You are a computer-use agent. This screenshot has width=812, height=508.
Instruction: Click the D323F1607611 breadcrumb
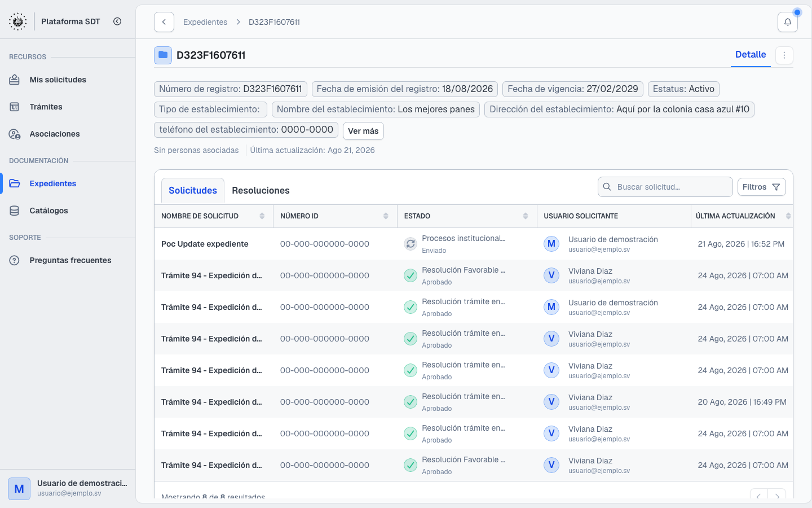275,22
